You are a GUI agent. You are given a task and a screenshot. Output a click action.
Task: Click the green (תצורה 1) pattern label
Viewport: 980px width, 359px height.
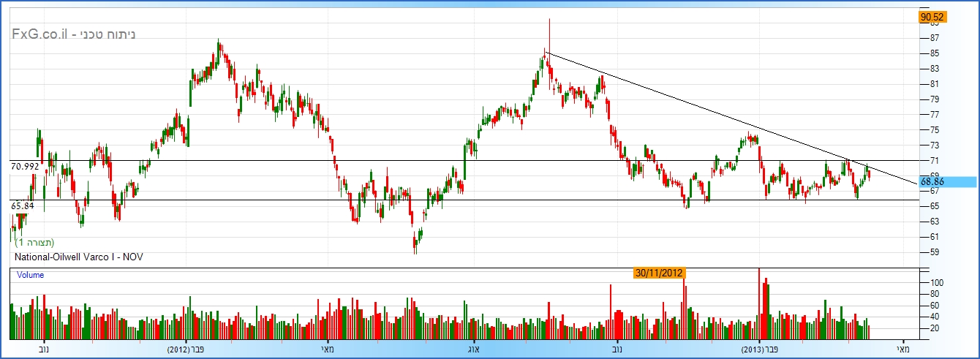coord(35,242)
